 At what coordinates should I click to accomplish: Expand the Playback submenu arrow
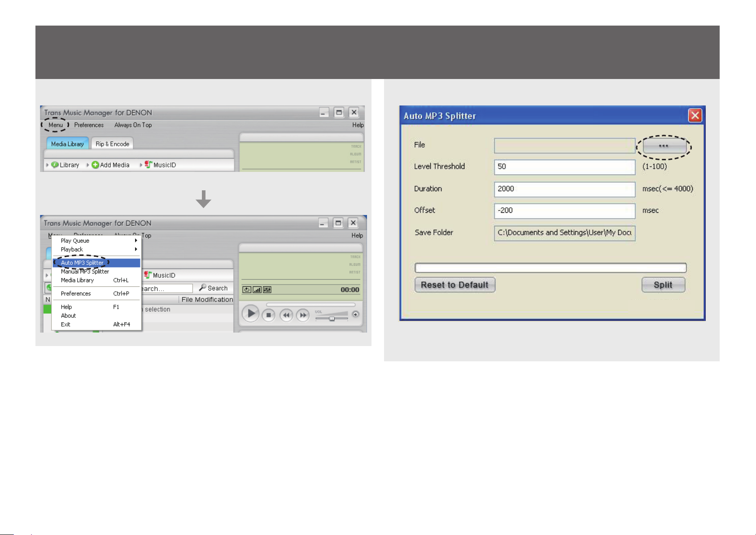tap(135, 250)
